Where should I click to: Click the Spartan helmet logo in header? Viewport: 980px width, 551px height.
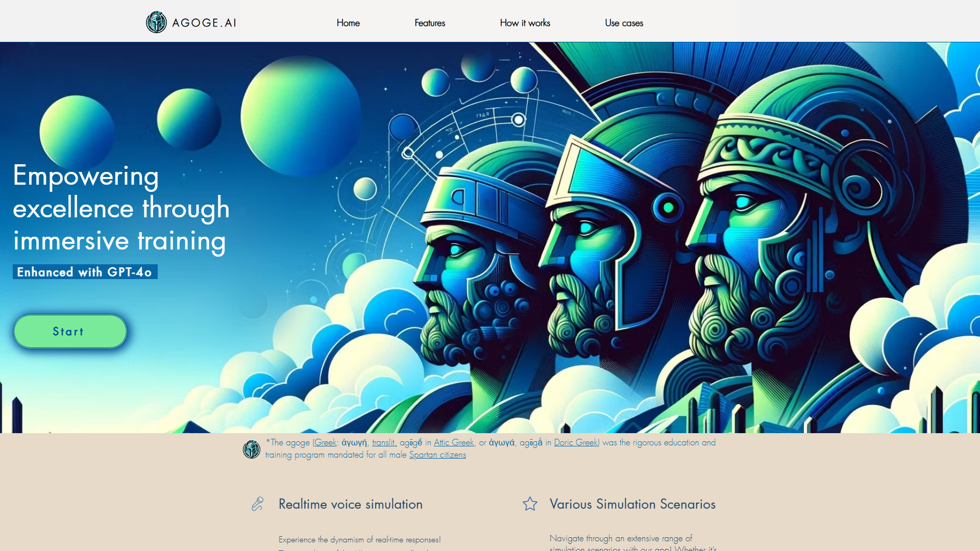(156, 22)
